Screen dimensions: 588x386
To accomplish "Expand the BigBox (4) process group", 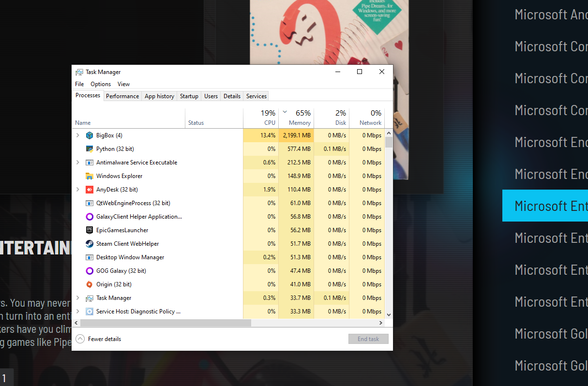I will [78, 135].
